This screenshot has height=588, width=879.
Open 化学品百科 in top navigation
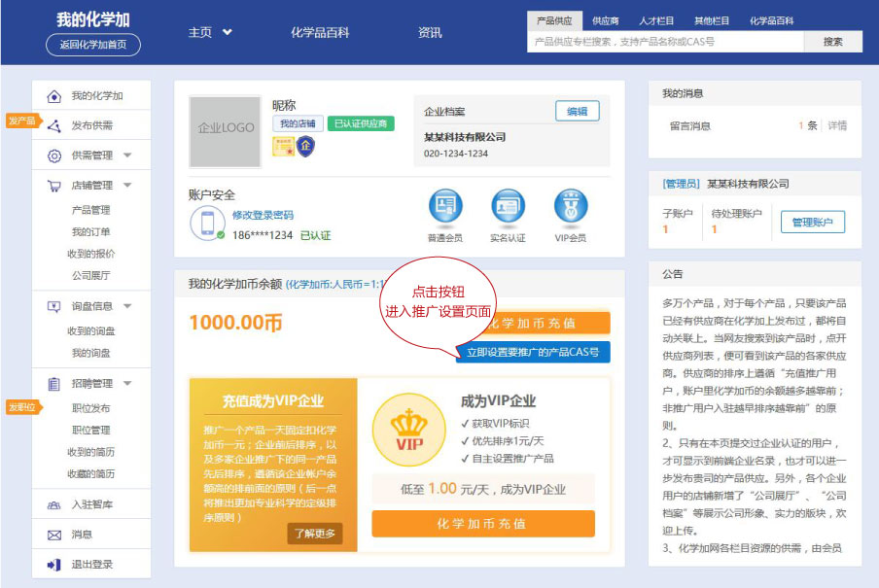(x=320, y=32)
